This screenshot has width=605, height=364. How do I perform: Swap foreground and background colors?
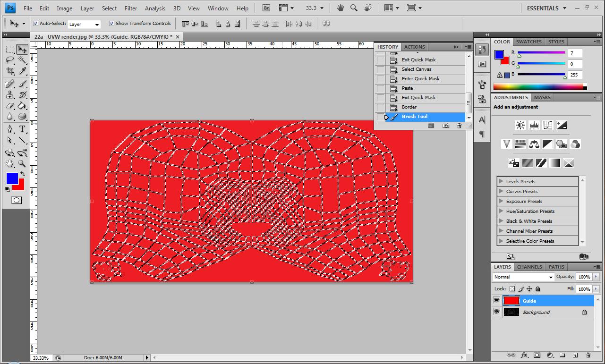(22, 174)
